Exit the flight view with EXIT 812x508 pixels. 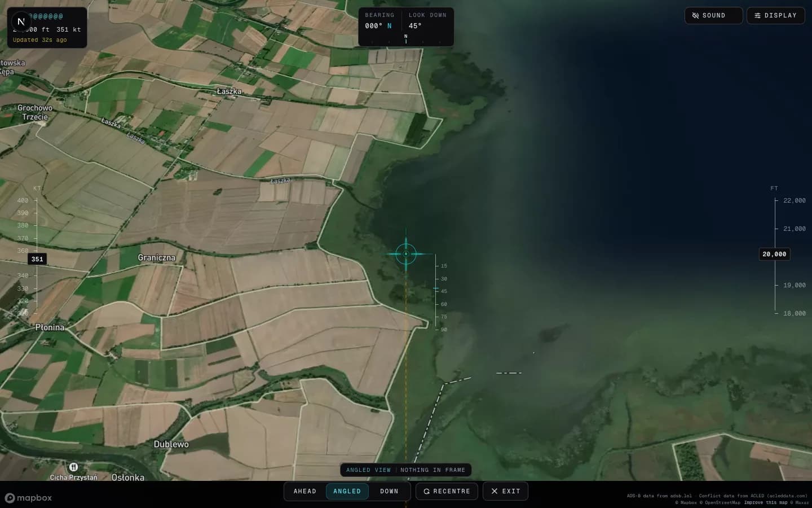pos(505,491)
